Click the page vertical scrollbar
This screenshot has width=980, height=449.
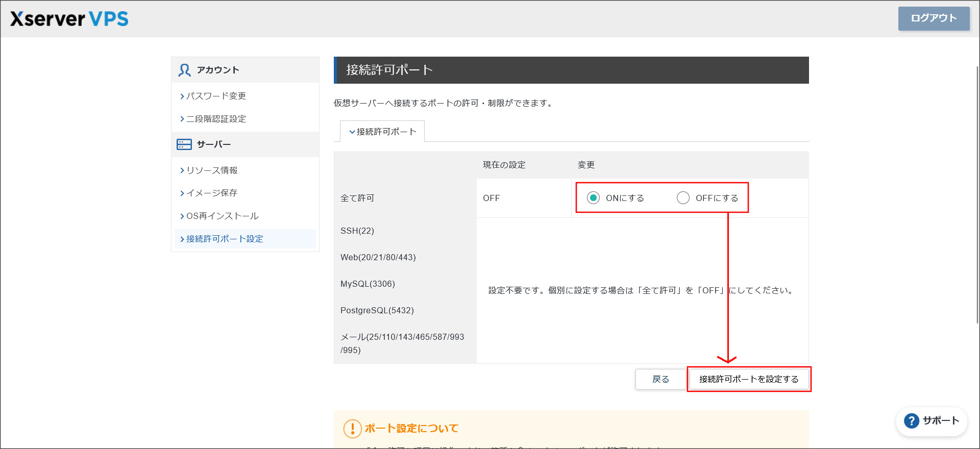point(977,194)
